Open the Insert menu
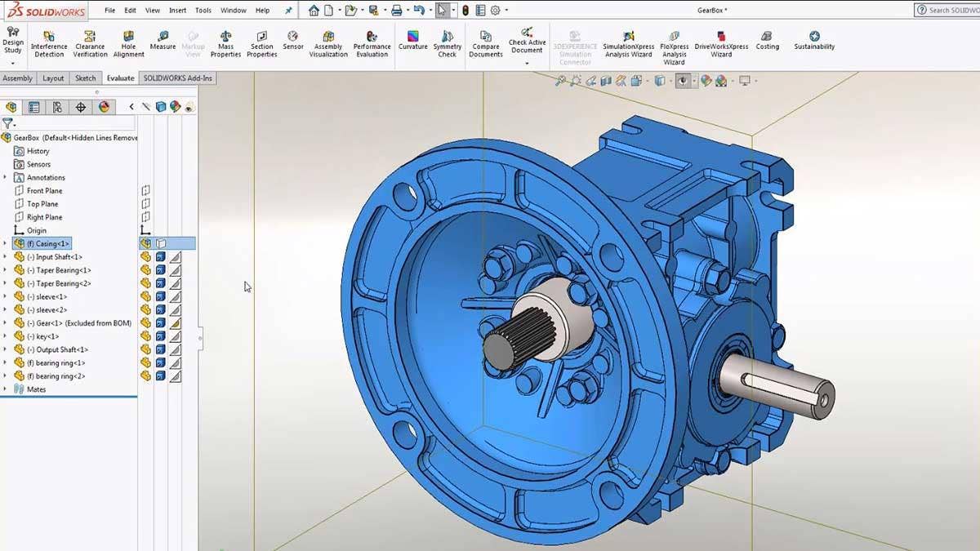This screenshot has height=551, width=980. point(176,10)
